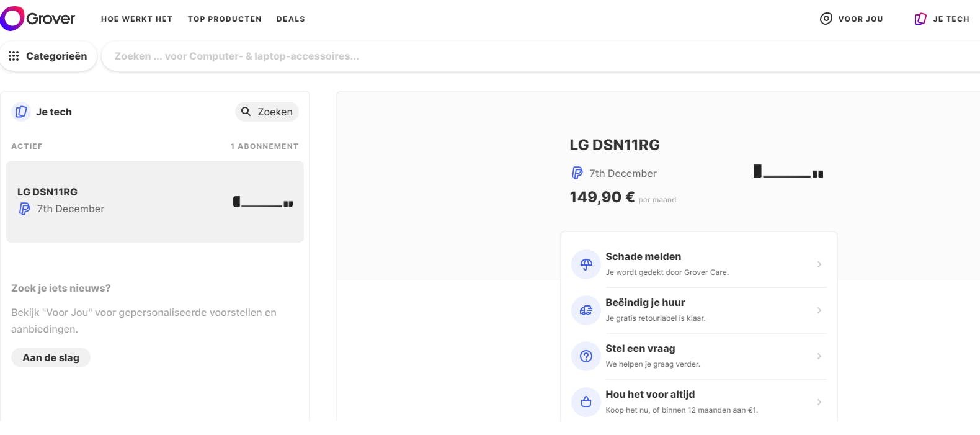
Task: Click the magnifier icon beside Zoeken
Action: [246, 112]
